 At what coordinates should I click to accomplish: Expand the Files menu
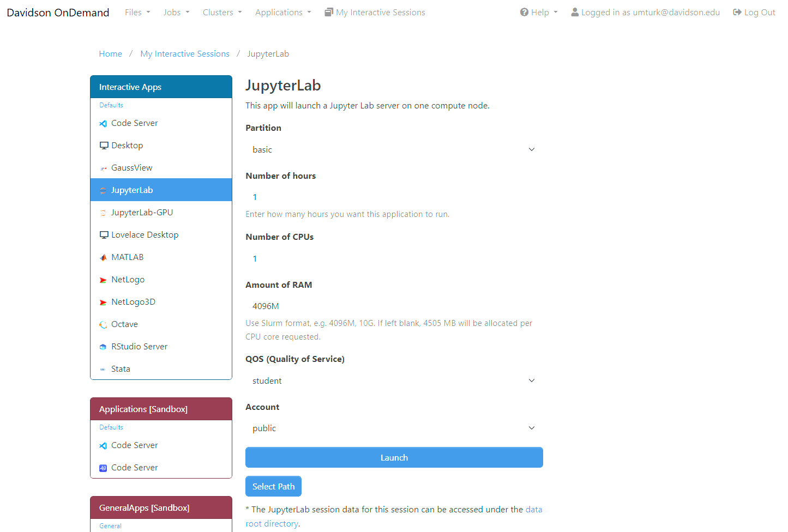137,12
